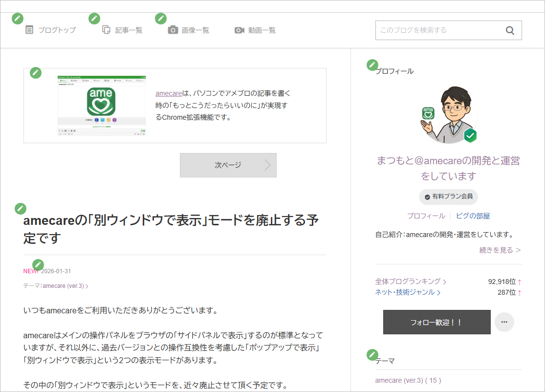
Task: Click the blog search input field
Action: pos(437,30)
